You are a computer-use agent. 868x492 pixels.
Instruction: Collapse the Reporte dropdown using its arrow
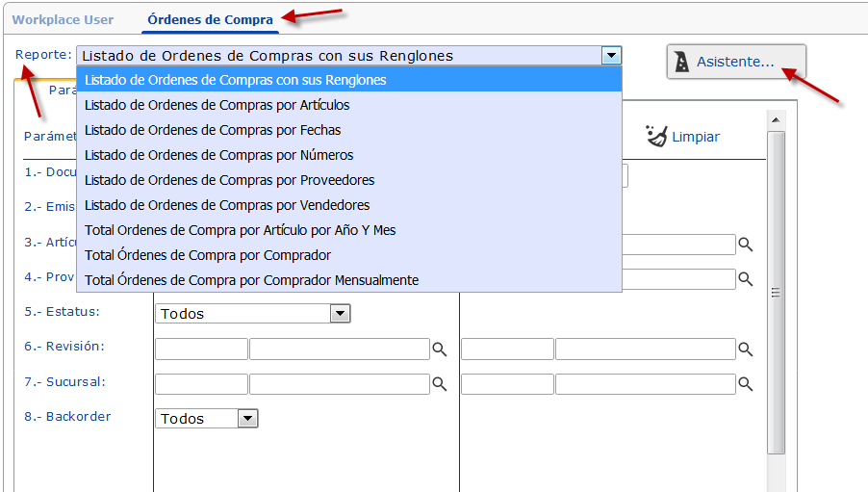pos(611,56)
